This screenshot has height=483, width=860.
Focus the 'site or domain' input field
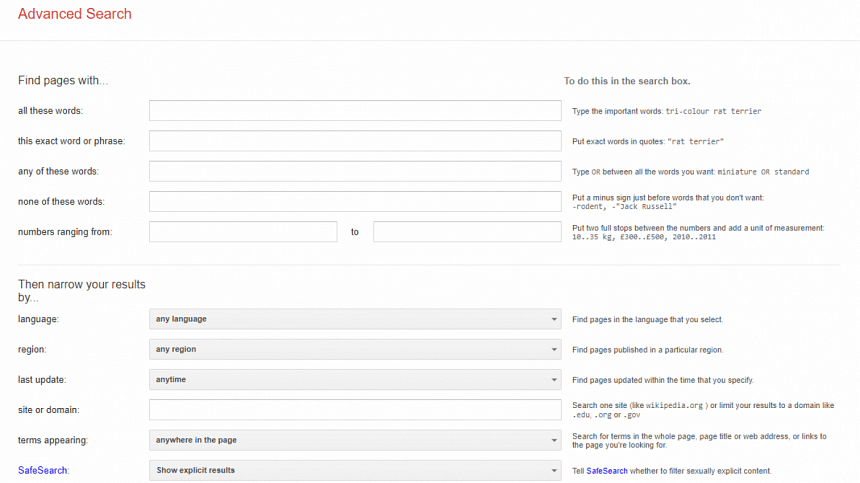355,410
